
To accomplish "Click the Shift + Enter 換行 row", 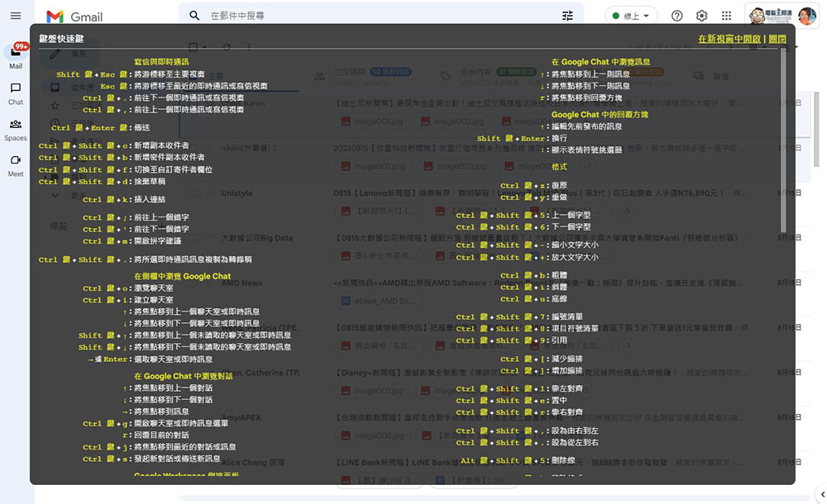I will pos(522,138).
